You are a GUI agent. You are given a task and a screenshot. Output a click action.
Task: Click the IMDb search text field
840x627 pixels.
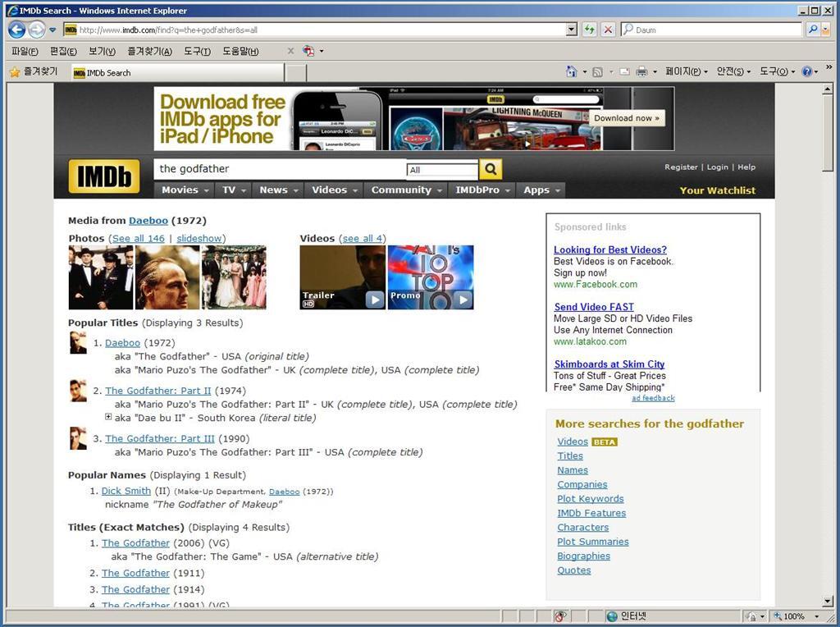coord(279,169)
